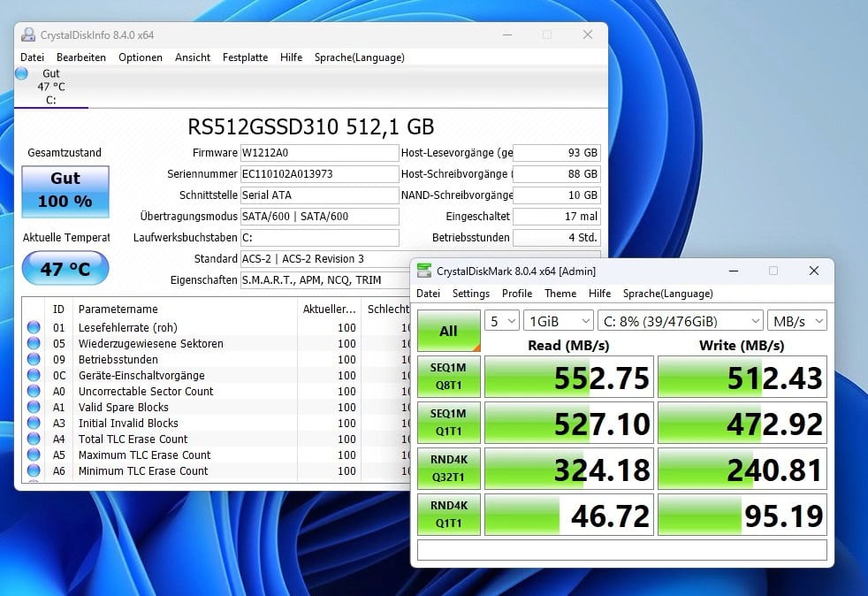
Task: Run all benchmarks with the All button
Action: [x=448, y=331]
